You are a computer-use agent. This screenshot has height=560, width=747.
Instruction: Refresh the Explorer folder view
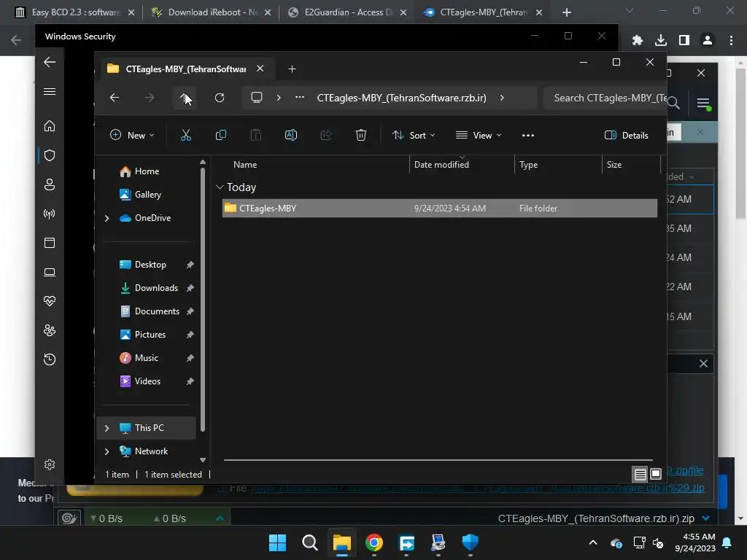pos(219,98)
